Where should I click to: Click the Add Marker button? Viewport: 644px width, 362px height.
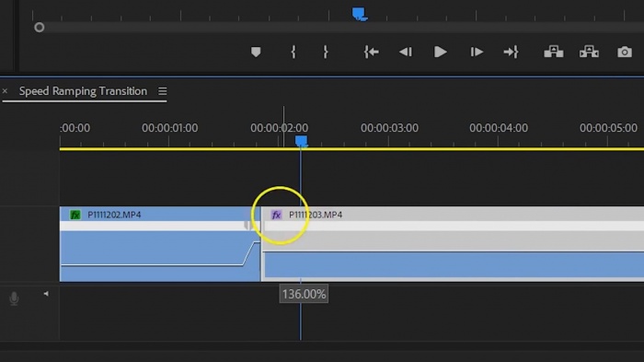pyautogui.click(x=256, y=53)
